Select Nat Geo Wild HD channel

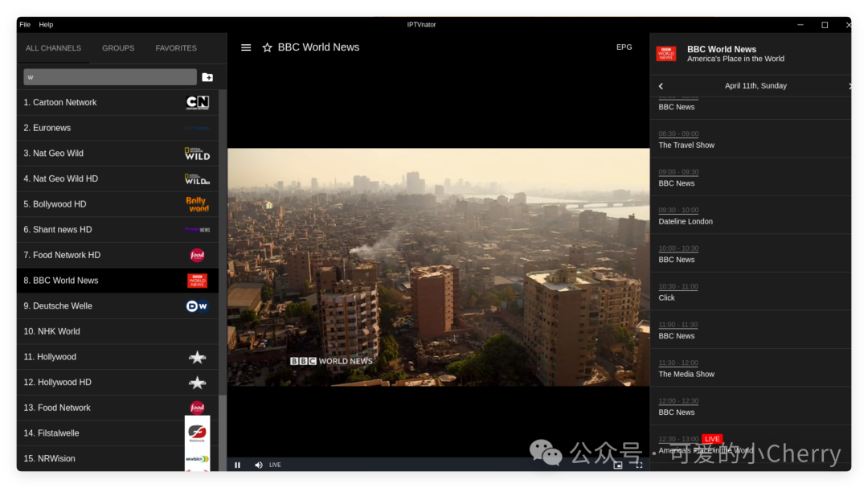point(118,179)
